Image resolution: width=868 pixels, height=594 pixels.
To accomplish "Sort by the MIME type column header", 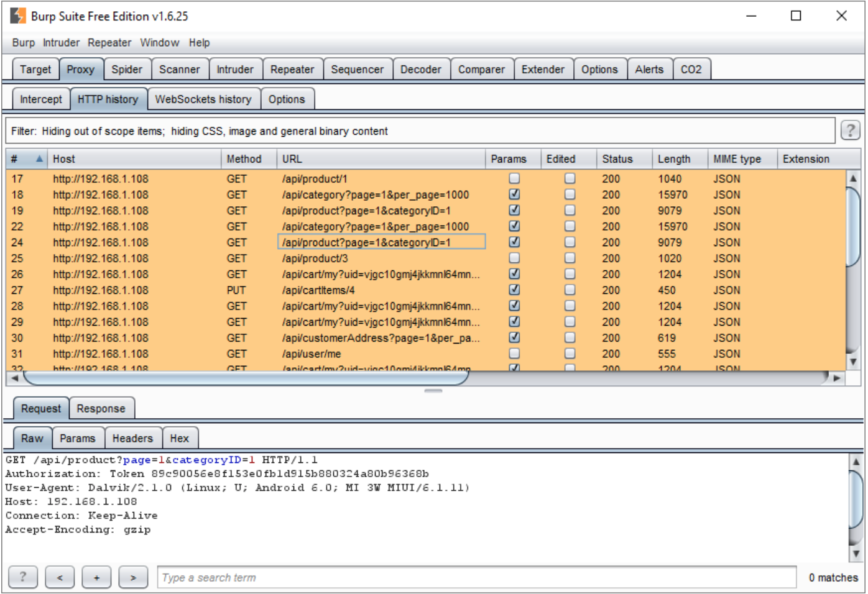I will click(x=742, y=158).
